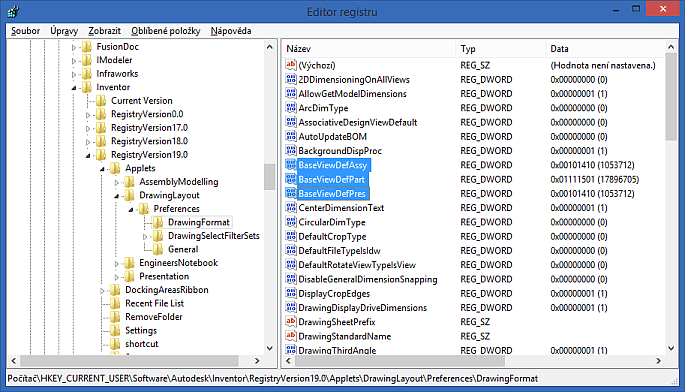Click the values pane scroll-right arrow

658,361
